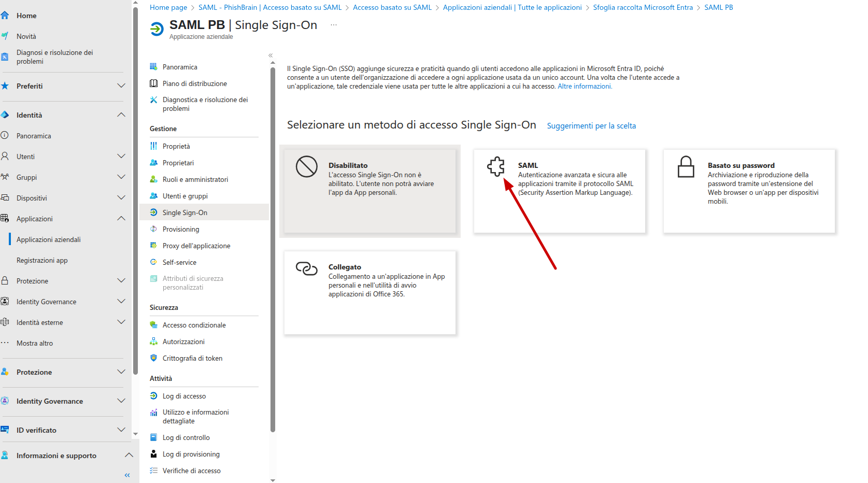Expand the Utenti submenu chevron

121,157
